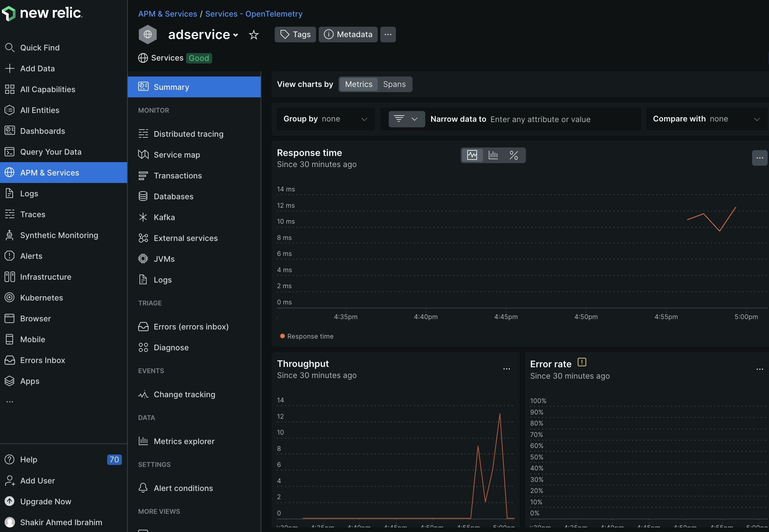Open Mobile icon in sidebar
The width and height of the screenshot is (769, 532).
tap(10, 339)
